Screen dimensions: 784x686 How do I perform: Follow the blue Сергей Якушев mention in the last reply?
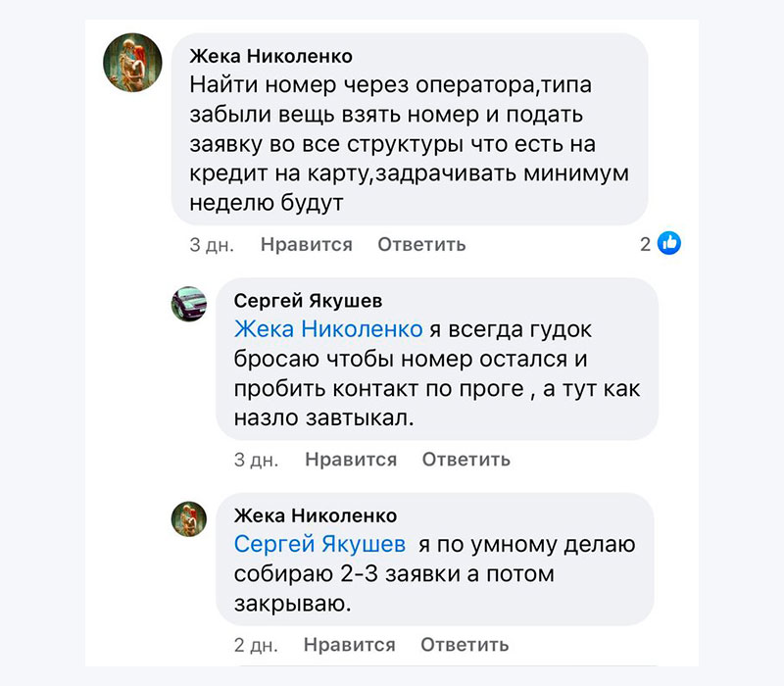point(319,544)
